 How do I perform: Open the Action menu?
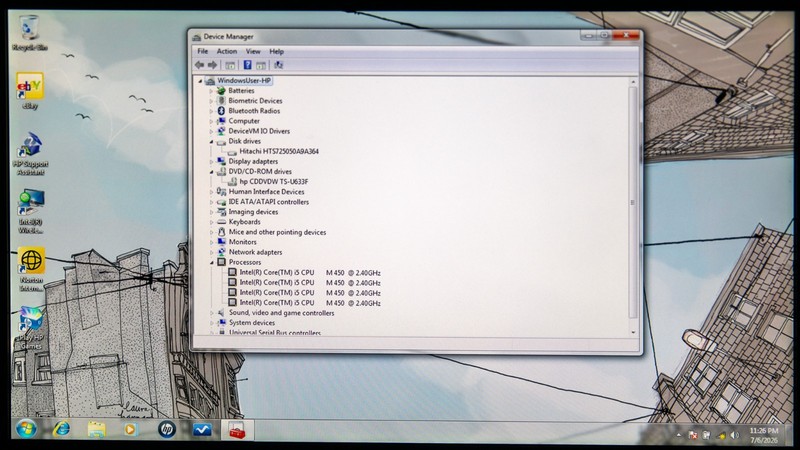227,52
